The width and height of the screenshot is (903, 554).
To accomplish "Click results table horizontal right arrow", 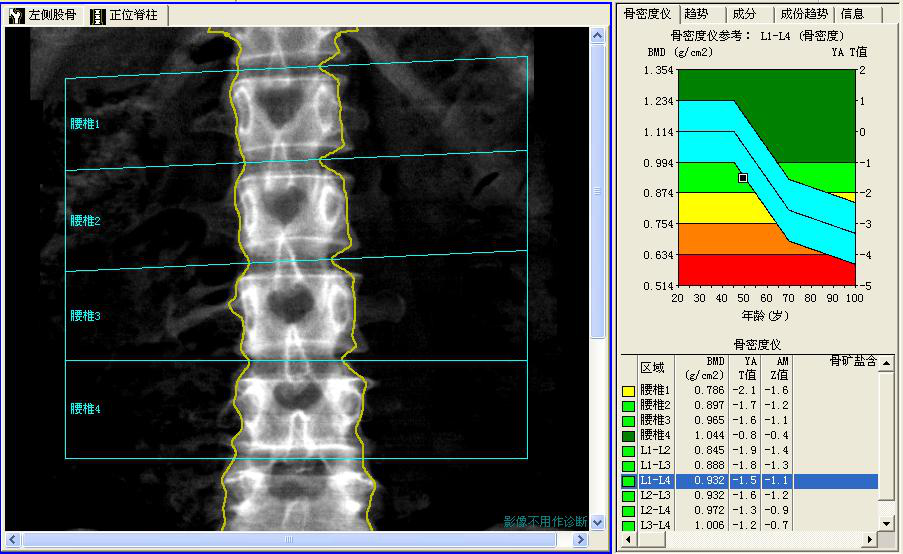I will point(870,540).
